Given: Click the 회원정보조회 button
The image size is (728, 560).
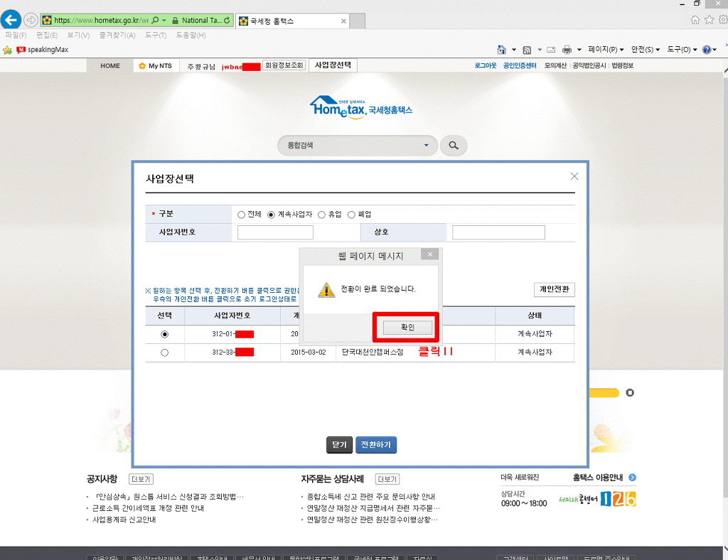Looking at the screenshot, I should point(284,65).
